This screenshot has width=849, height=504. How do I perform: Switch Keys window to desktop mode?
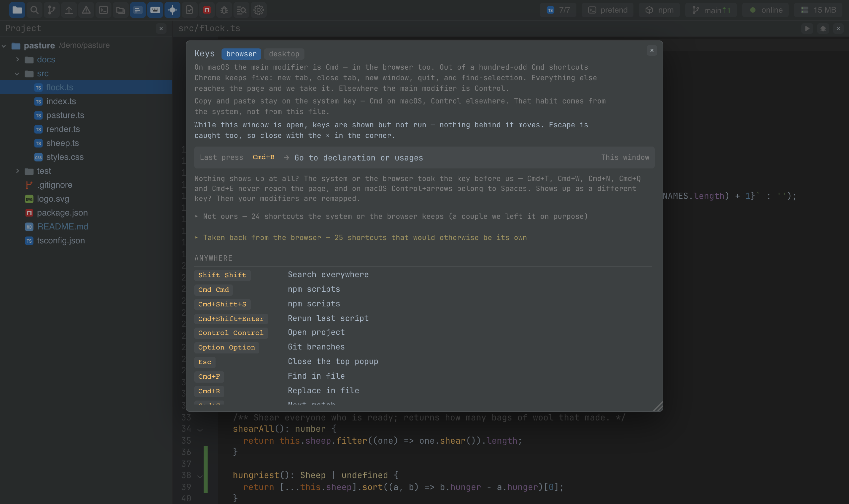coord(284,54)
